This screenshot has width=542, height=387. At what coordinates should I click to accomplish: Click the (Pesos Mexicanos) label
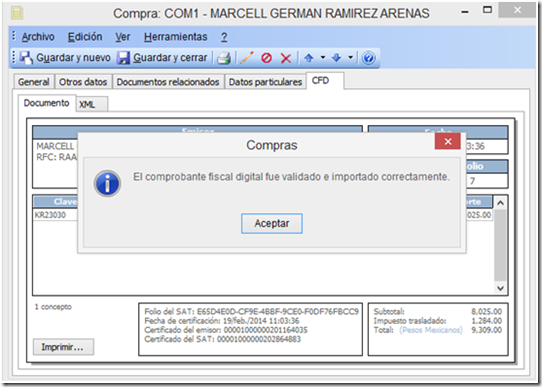[x=431, y=330]
